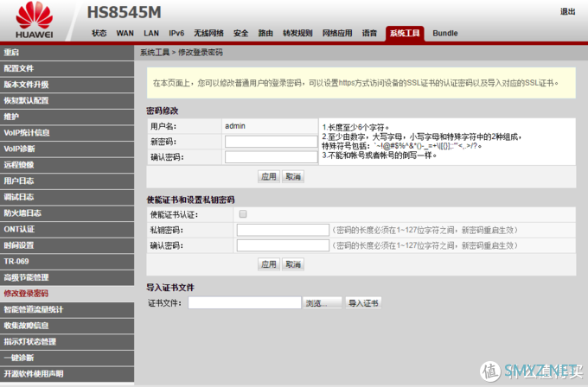
Task: Open the 网络应用 tab
Action: [x=337, y=33]
